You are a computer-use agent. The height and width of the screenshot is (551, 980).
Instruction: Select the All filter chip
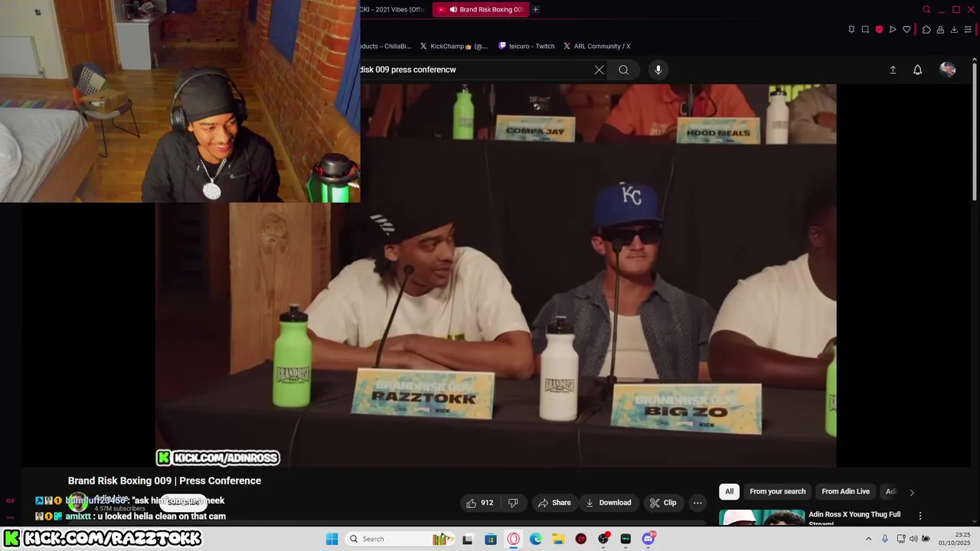tap(729, 491)
